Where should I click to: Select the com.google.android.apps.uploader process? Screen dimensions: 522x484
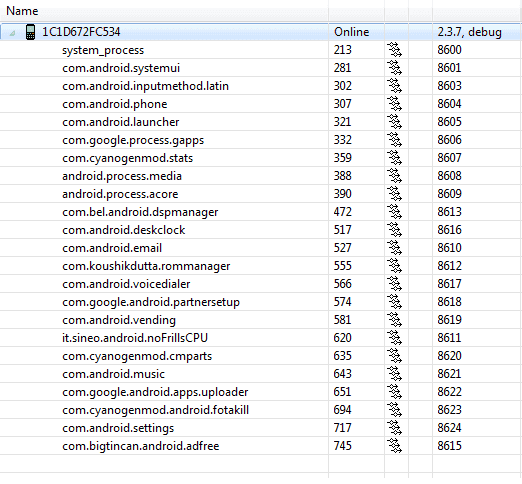[155, 392]
